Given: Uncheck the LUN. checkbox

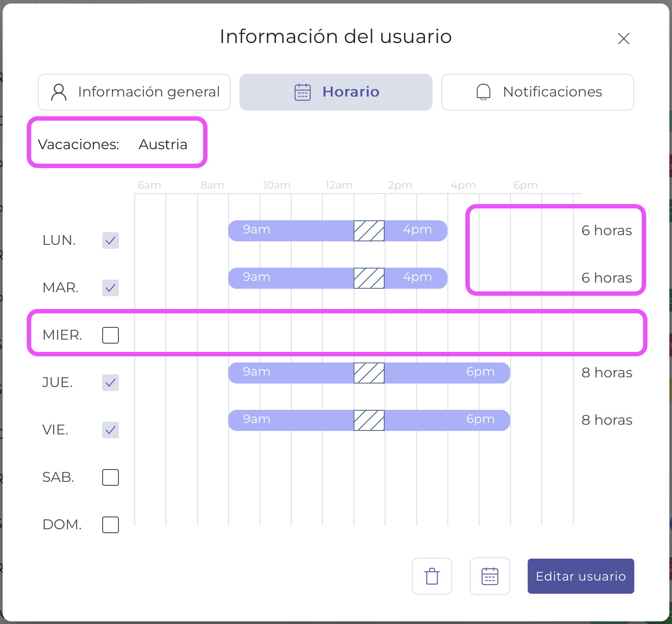Looking at the screenshot, I should (x=111, y=240).
